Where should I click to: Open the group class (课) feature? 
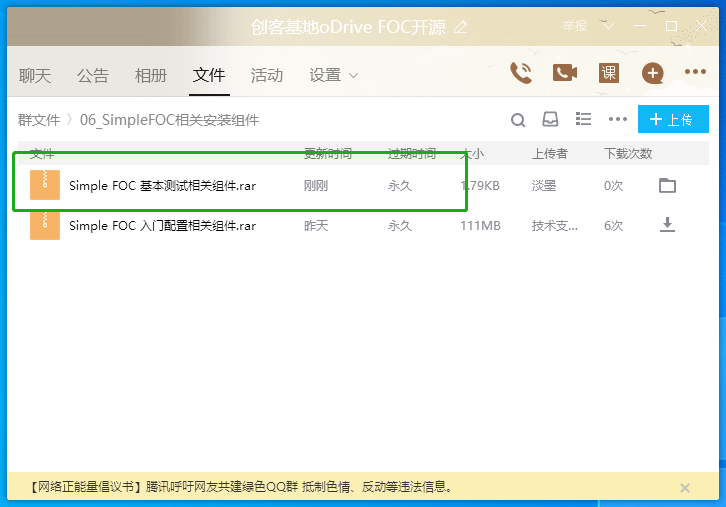coord(609,73)
